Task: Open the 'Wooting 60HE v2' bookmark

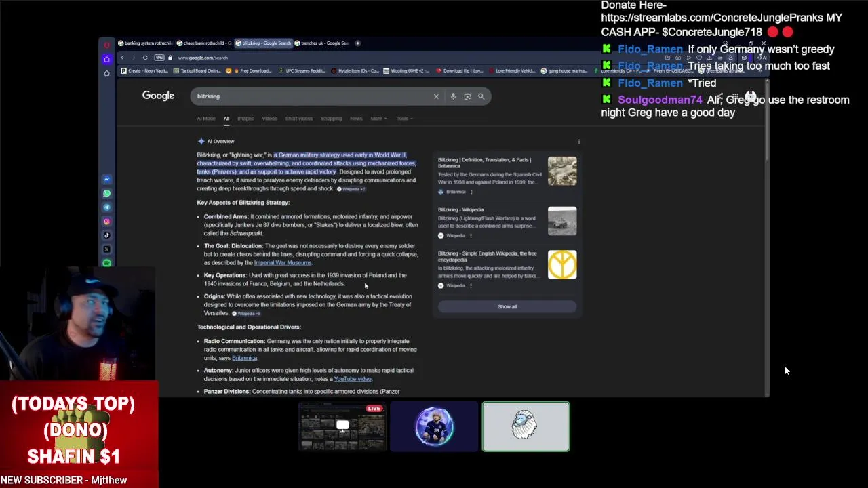Action: tap(406, 70)
